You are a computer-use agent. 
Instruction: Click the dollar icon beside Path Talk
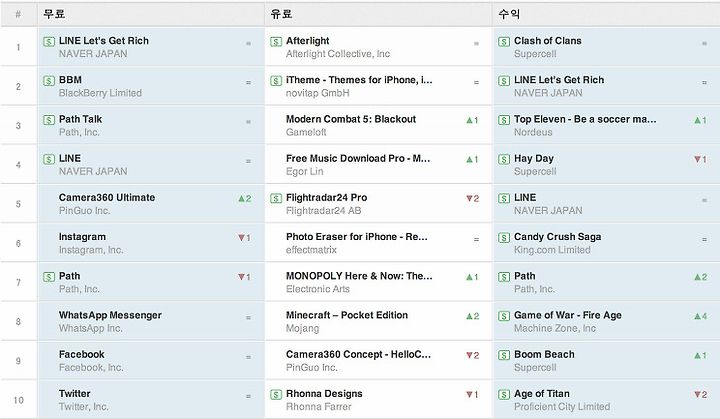tap(49, 120)
